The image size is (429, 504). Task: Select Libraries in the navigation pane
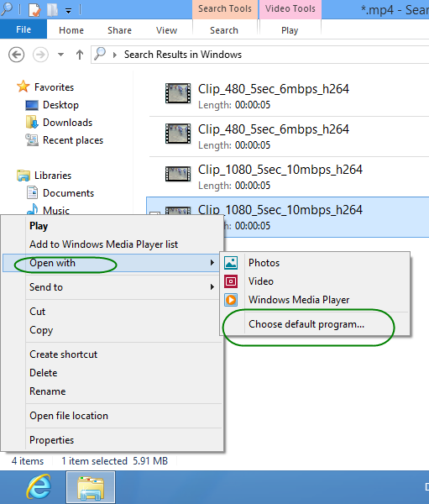(53, 176)
